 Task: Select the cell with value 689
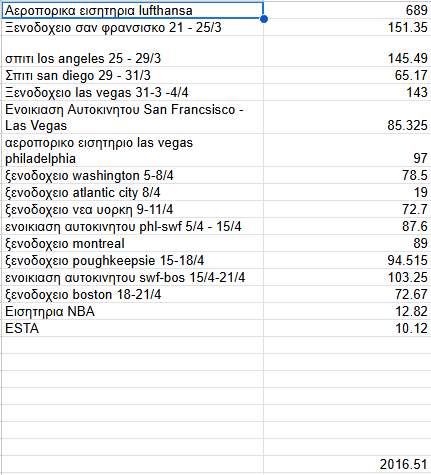click(347, 10)
